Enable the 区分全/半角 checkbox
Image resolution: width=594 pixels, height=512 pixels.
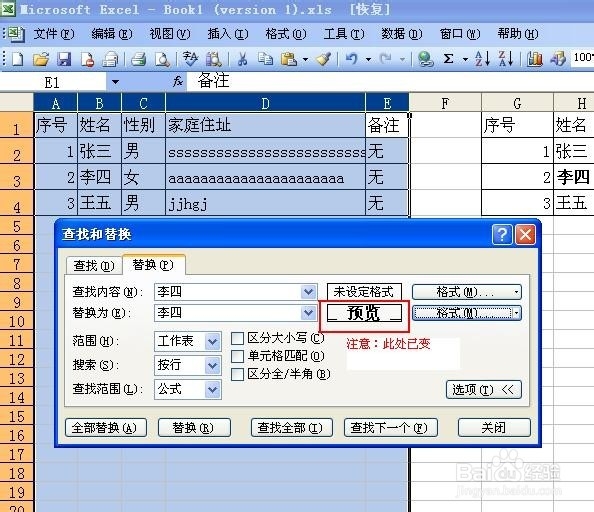237,375
